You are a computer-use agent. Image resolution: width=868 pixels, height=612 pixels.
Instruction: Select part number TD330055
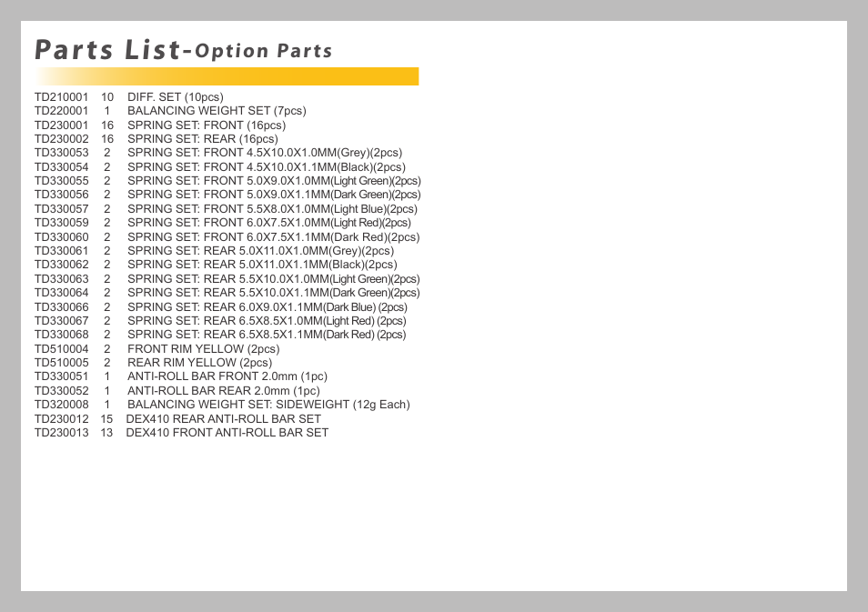tap(62, 181)
